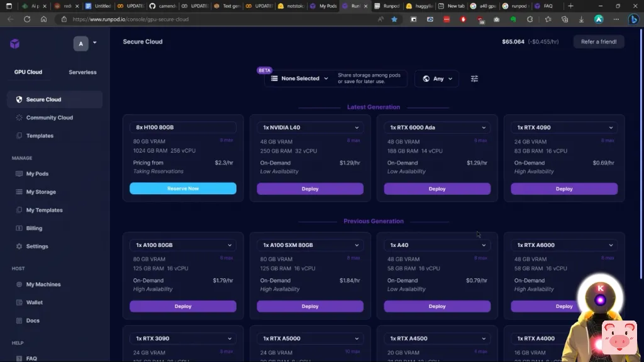Click the My Storage icon
Screen dimensions: 644x362
19,192
